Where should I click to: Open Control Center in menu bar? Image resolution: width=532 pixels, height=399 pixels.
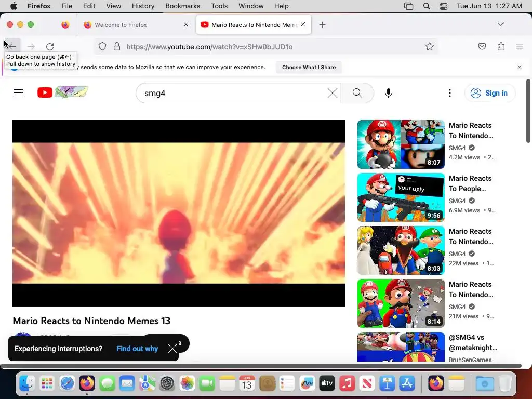pos(444,6)
